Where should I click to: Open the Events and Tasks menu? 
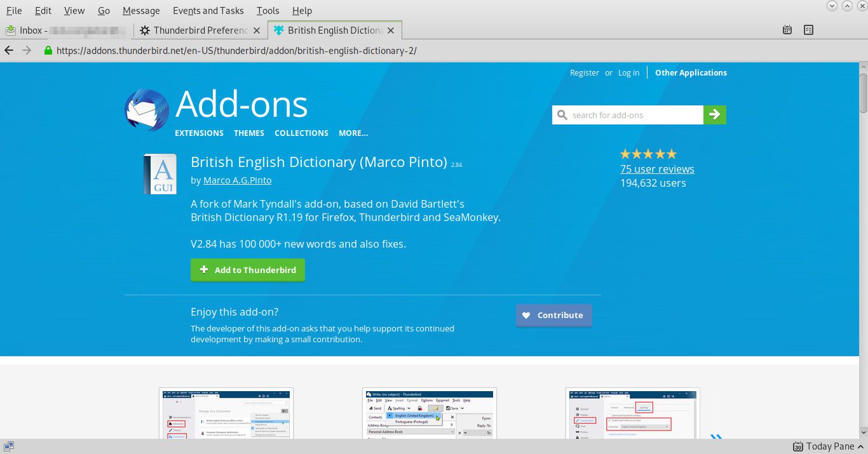click(x=208, y=11)
